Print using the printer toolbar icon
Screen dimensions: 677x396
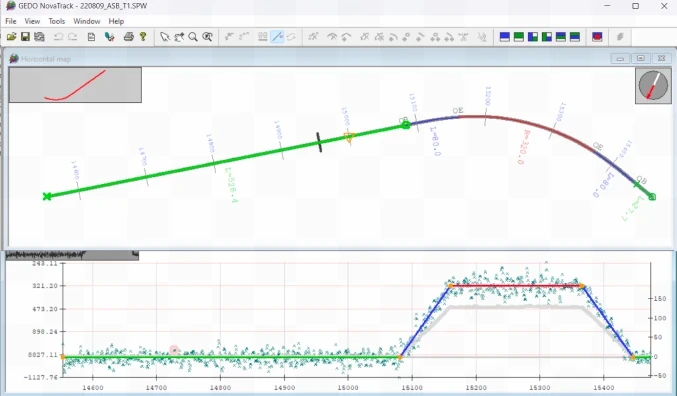[129, 37]
